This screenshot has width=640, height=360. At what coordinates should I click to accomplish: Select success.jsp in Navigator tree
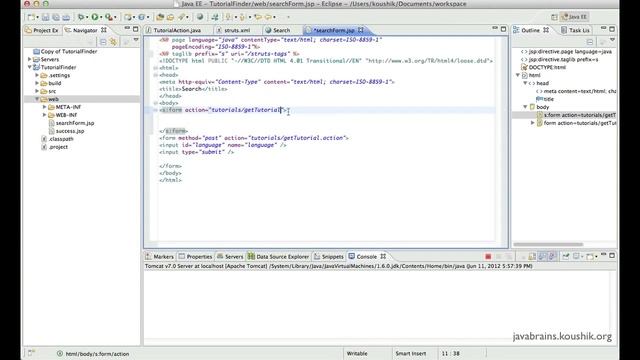(67, 131)
